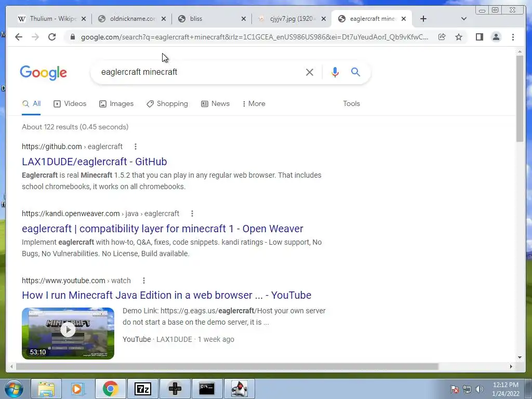Click the scroll down arrow
The image size is (532, 399).
(x=520, y=357)
